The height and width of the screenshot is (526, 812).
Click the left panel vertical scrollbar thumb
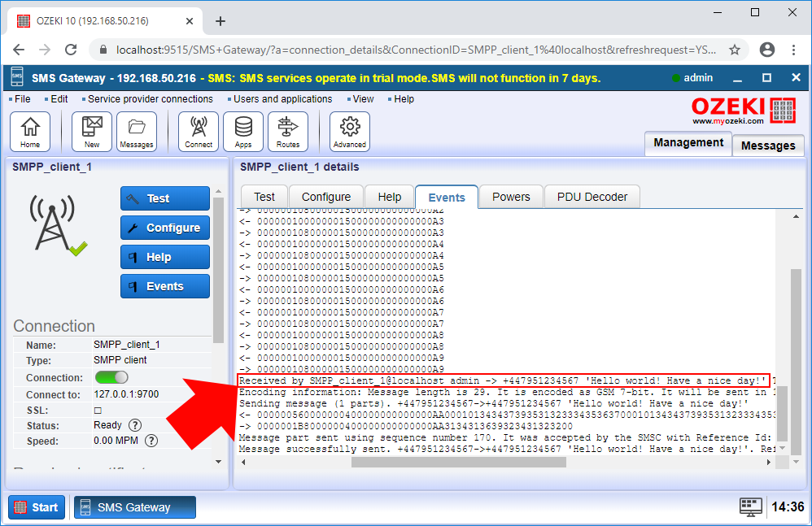click(218, 270)
